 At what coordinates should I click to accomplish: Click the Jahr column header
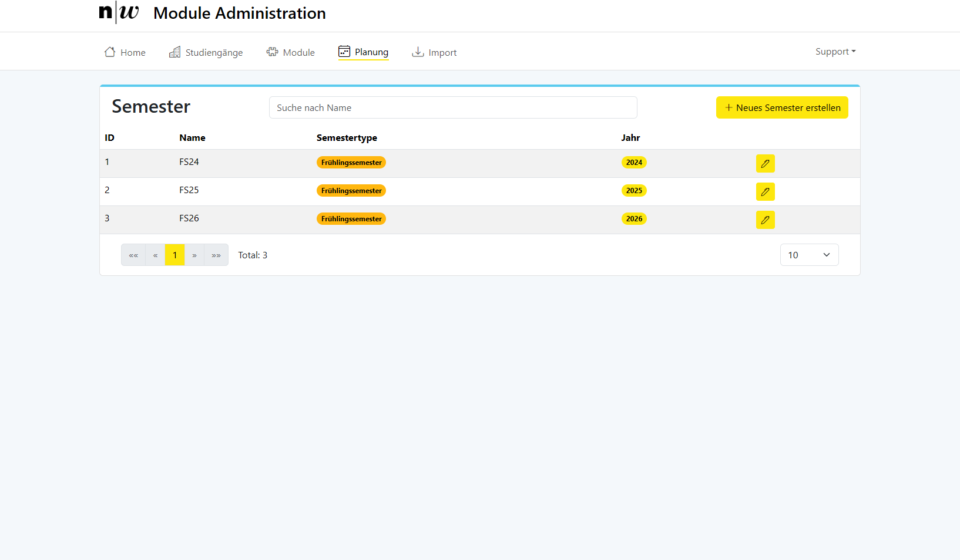point(630,138)
